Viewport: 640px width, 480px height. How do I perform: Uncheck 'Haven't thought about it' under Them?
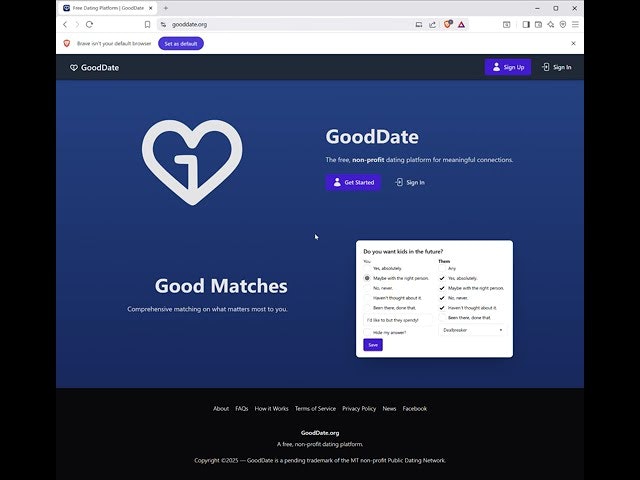tap(442, 308)
